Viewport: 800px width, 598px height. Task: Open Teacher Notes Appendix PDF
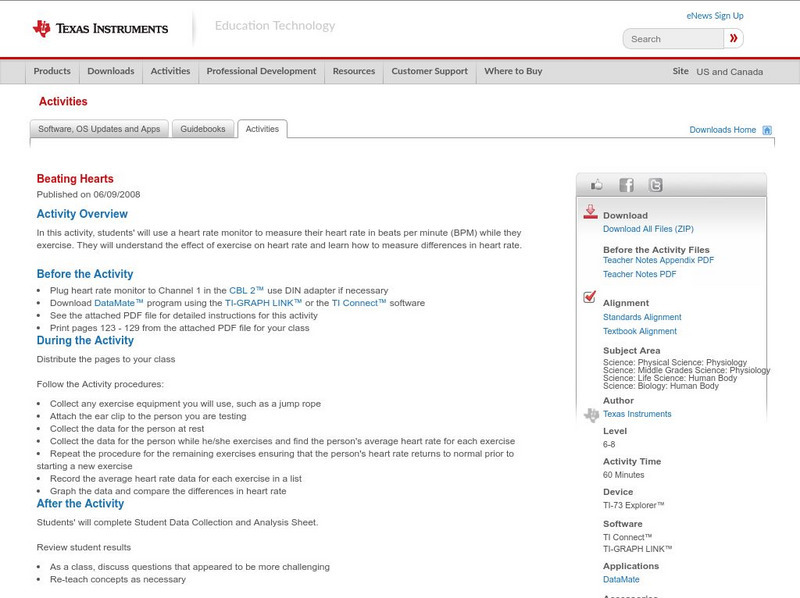coord(658,260)
